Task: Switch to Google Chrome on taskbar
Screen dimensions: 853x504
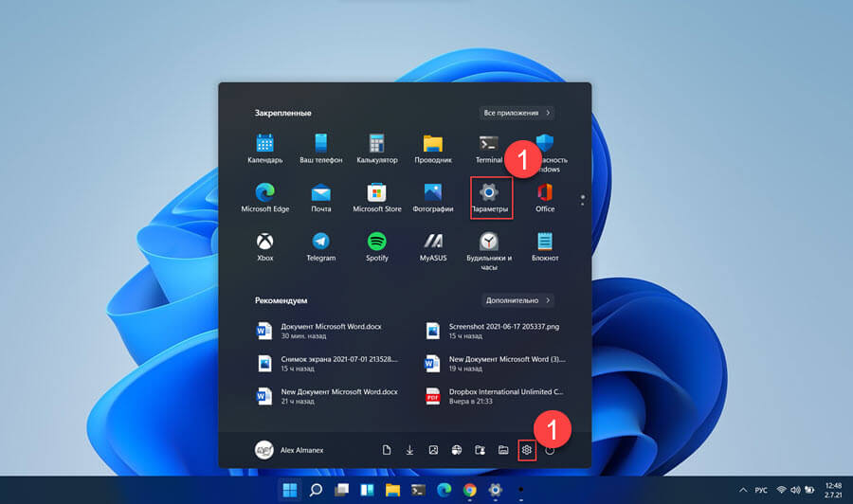Action: pos(469,490)
